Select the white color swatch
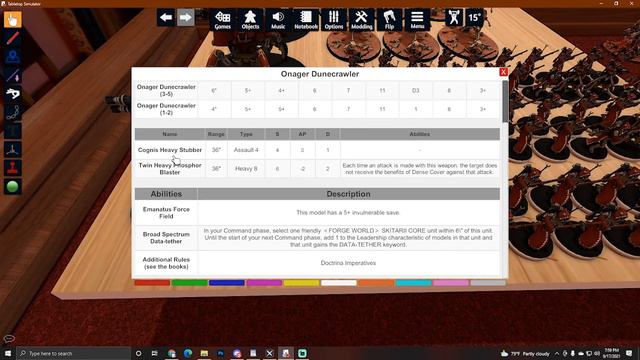Screen dimensions: 640x360 point(339,282)
